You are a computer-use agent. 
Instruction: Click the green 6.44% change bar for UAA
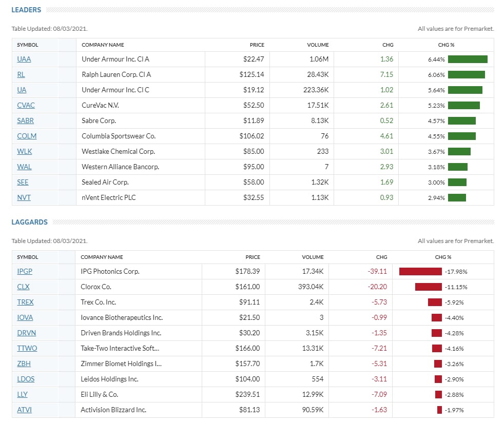[468, 59]
